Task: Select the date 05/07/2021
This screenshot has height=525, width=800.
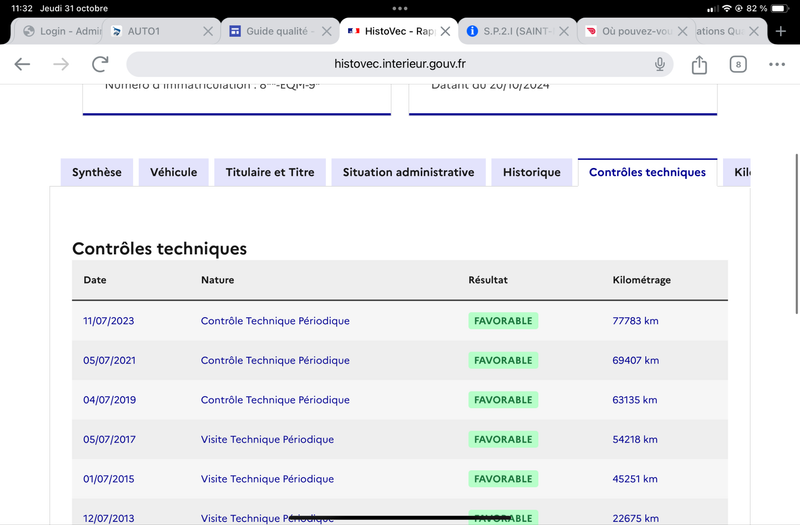Action: [109, 360]
